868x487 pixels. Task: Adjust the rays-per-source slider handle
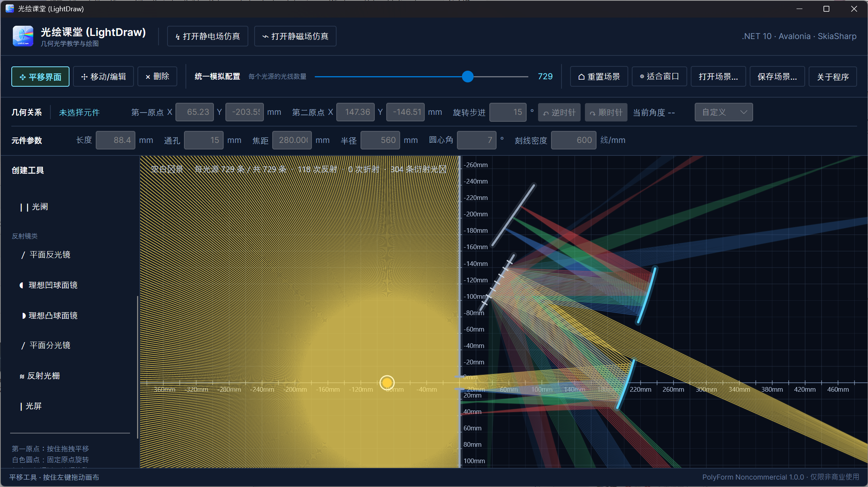click(x=467, y=77)
